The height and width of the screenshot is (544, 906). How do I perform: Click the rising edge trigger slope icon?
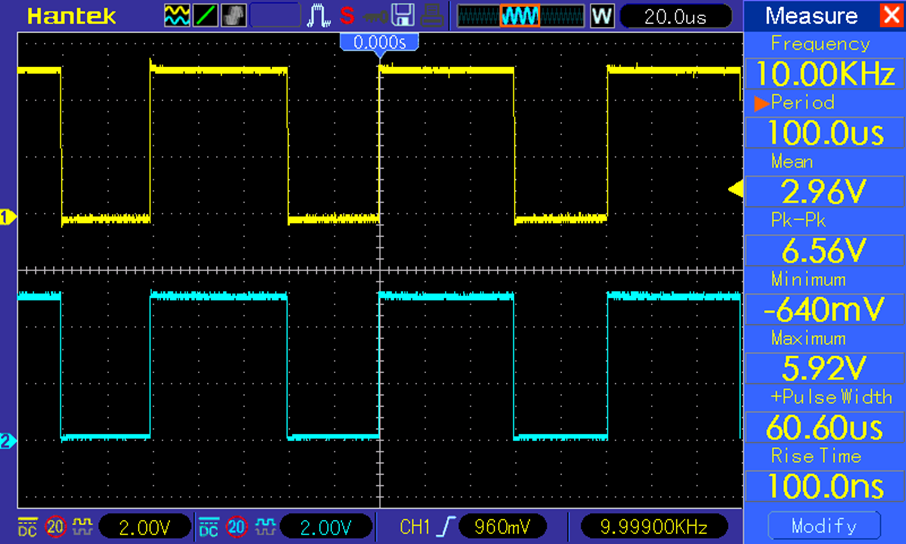click(446, 527)
